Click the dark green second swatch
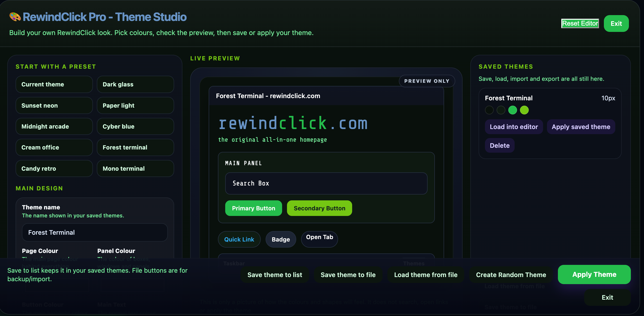Viewport: 644px width, 316px height. tap(501, 110)
